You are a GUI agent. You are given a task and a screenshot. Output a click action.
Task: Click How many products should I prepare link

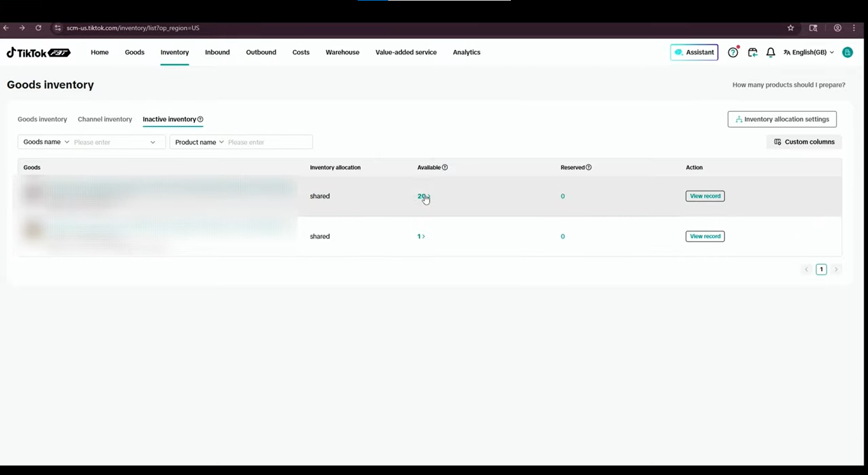(x=789, y=85)
